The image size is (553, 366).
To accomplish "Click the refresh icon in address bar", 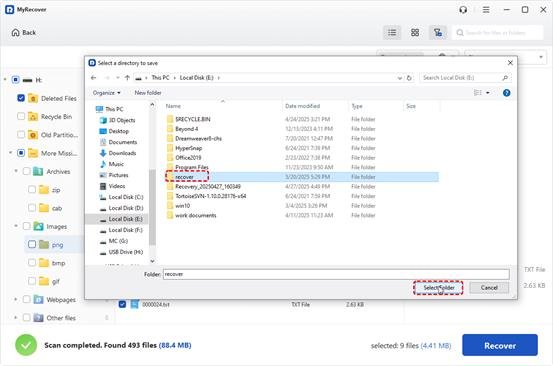I will point(409,78).
